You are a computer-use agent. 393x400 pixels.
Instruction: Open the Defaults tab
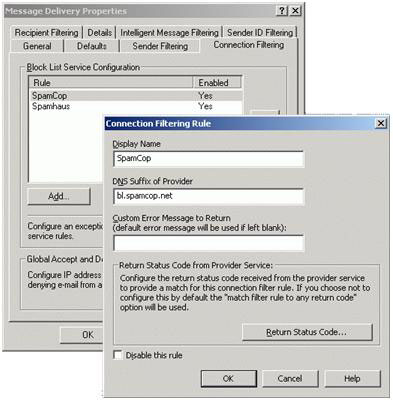point(92,46)
